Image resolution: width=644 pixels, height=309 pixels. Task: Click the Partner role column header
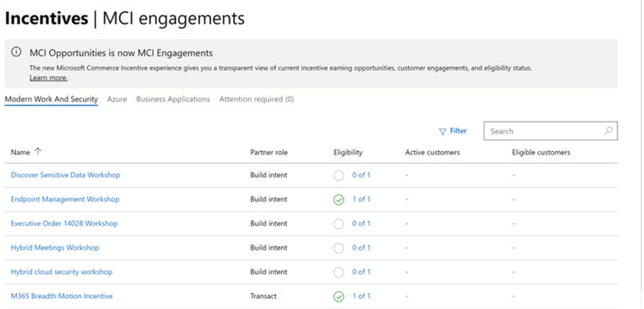(x=269, y=152)
